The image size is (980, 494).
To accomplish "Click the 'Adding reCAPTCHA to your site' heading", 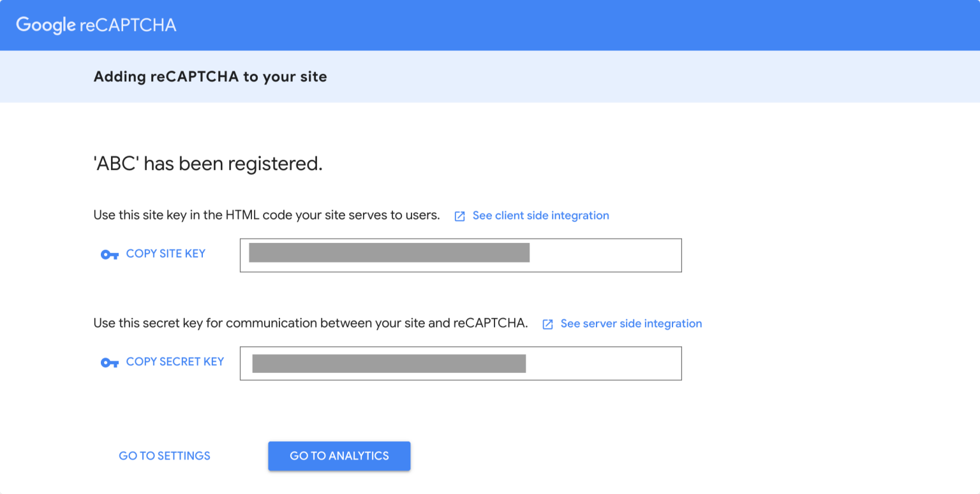I will [x=211, y=76].
